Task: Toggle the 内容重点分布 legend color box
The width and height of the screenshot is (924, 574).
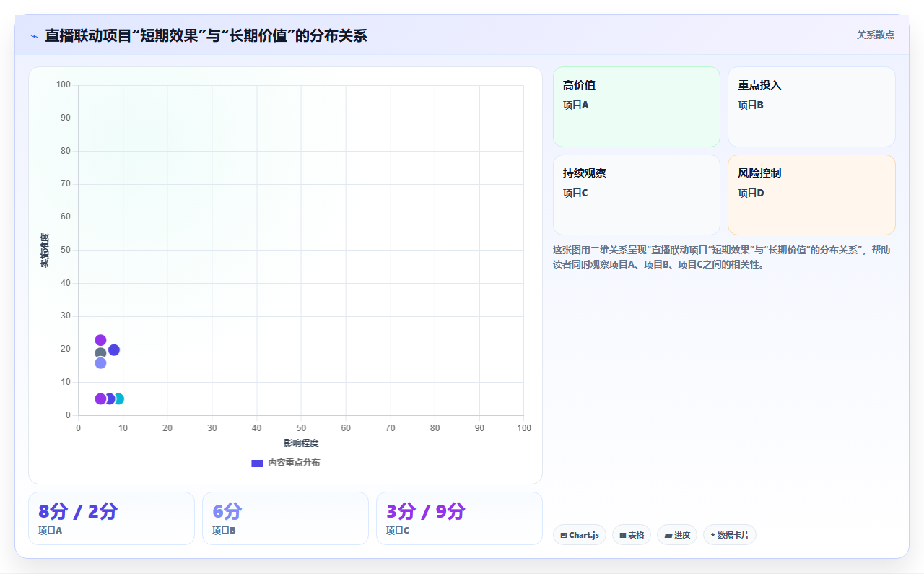Action: [x=257, y=463]
